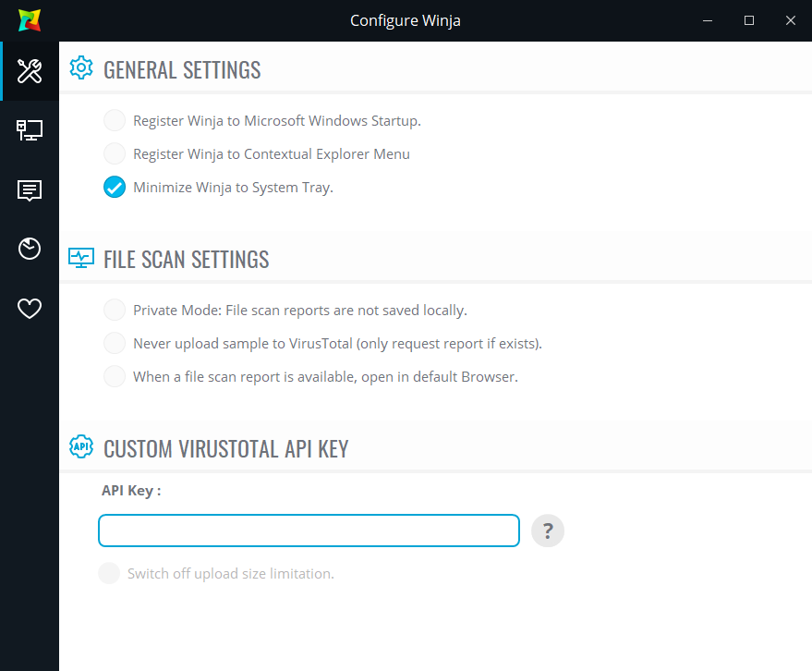Viewport: 812px width, 671px height.
Task: Click the General Settings gear icon
Action: (81, 68)
